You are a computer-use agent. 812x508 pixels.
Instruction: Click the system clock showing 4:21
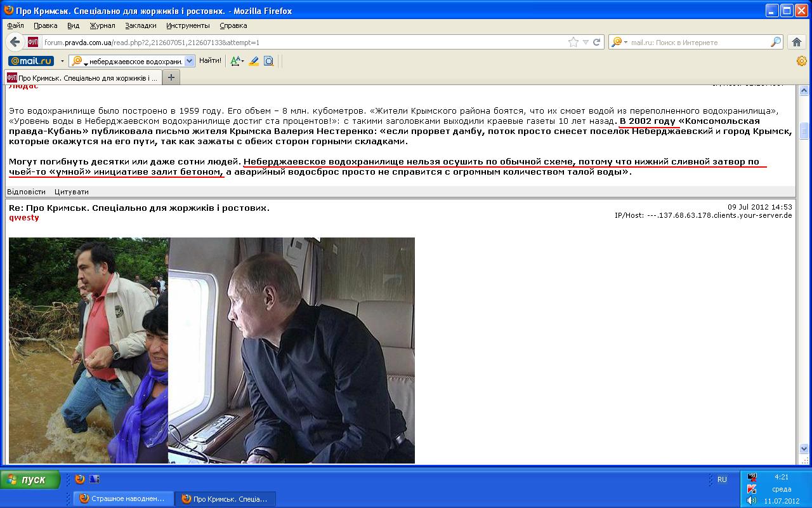pyautogui.click(x=782, y=477)
